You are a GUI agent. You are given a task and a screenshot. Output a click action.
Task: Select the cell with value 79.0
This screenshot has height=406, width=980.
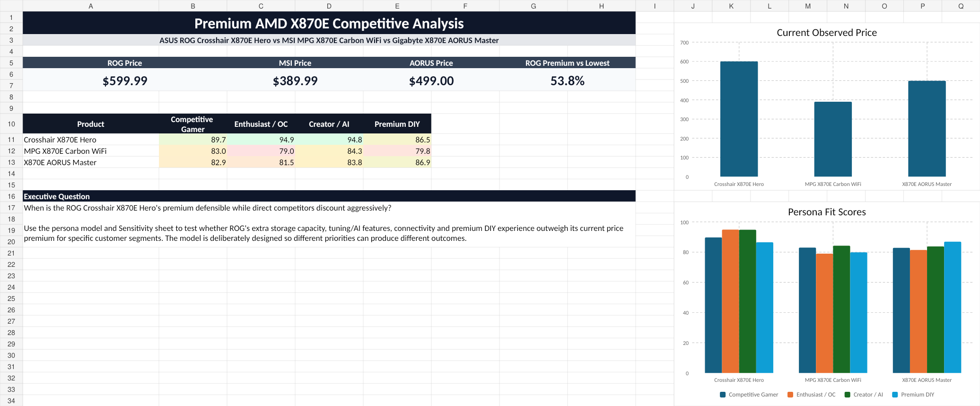(261, 151)
